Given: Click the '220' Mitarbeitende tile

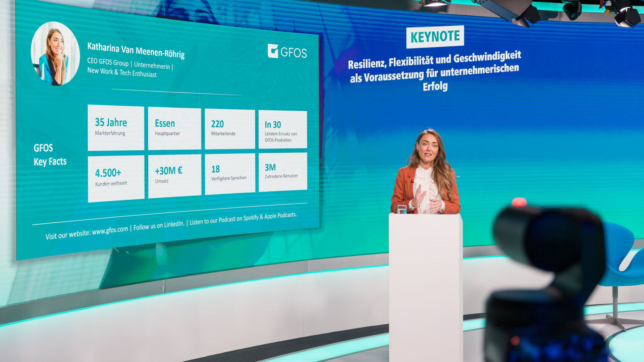Looking at the screenshot, I should (x=230, y=129).
